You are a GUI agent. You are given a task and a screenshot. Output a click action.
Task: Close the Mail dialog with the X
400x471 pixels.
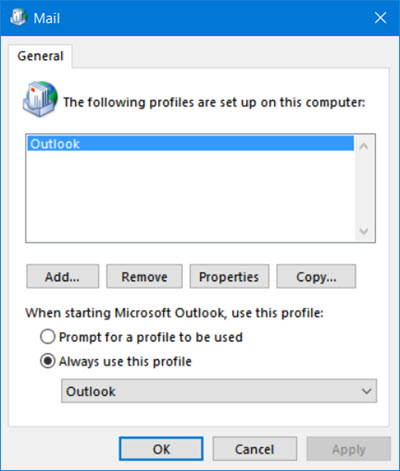tap(380, 18)
